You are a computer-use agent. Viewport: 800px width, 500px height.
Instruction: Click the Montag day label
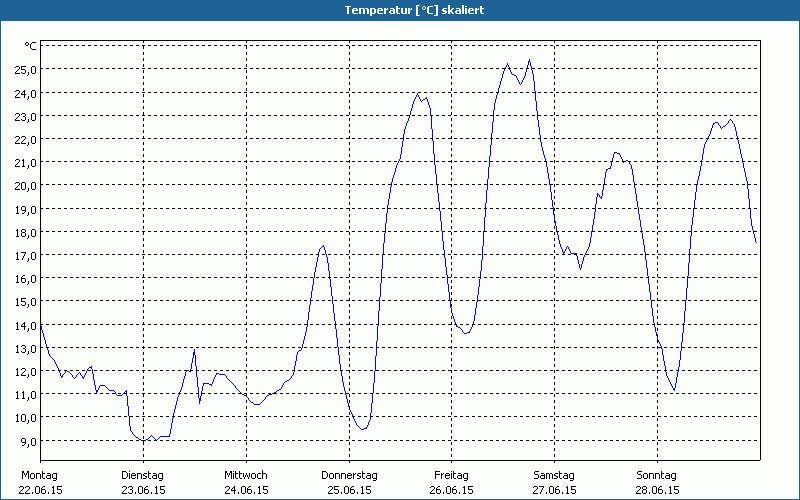tap(39, 475)
